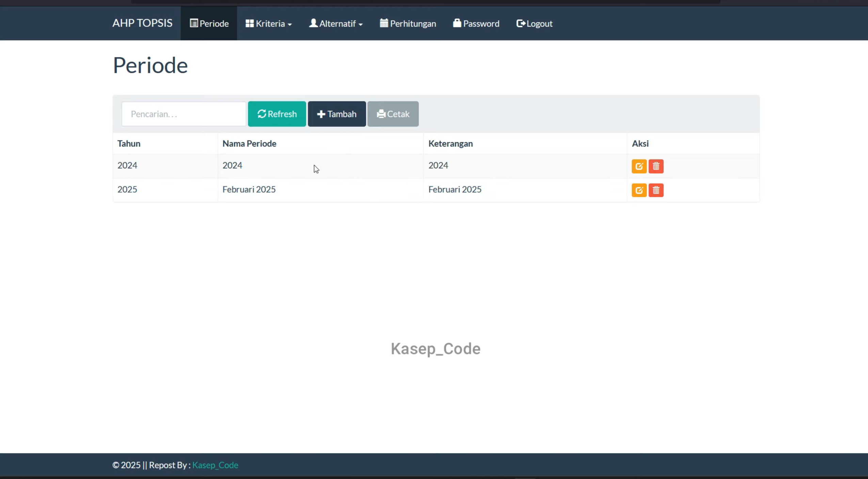
Task: Open the Password menu item
Action: [x=476, y=23]
